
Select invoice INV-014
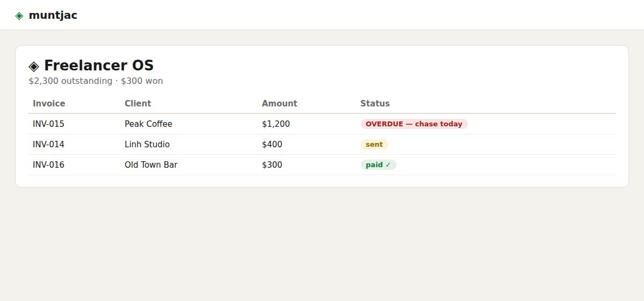click(48, 145)
